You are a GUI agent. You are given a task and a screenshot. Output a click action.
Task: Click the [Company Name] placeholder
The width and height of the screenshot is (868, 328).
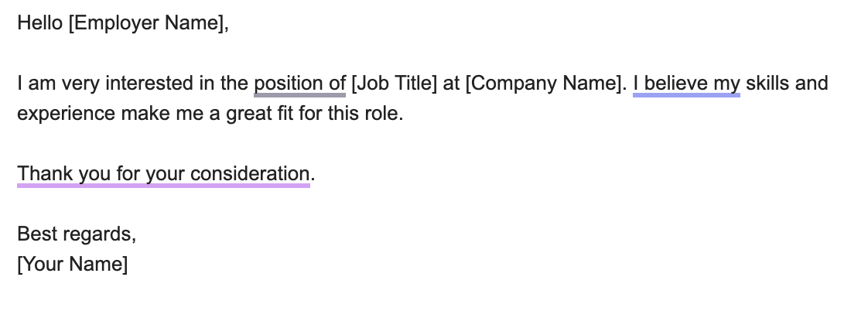[545, 84]
